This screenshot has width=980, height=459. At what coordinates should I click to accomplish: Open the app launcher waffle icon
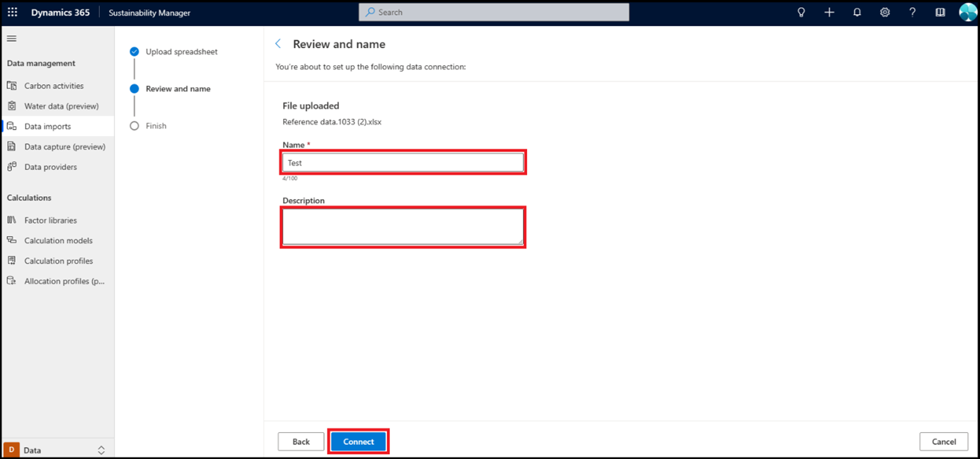pos(12,12)
